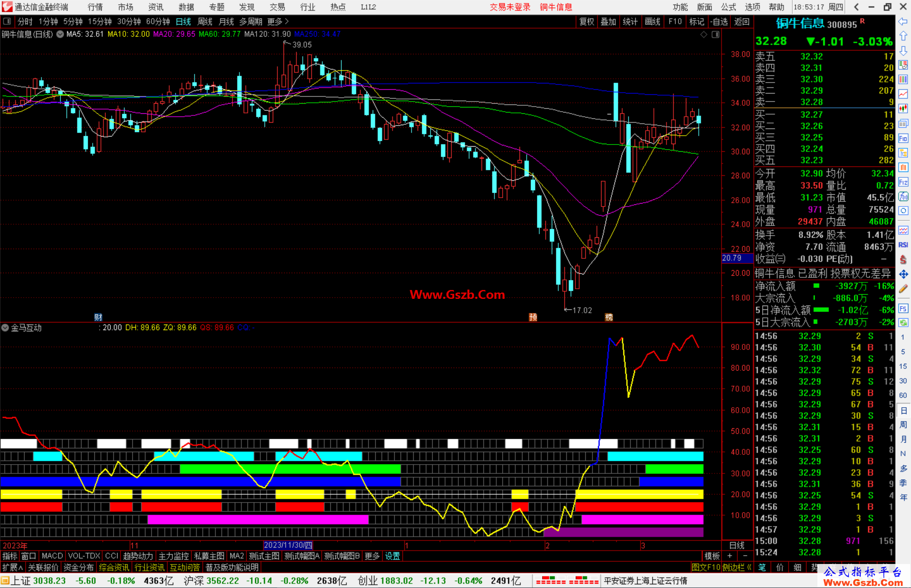Click the 返回 button
This screenshot has width=911, height=588.
(742, 21)
